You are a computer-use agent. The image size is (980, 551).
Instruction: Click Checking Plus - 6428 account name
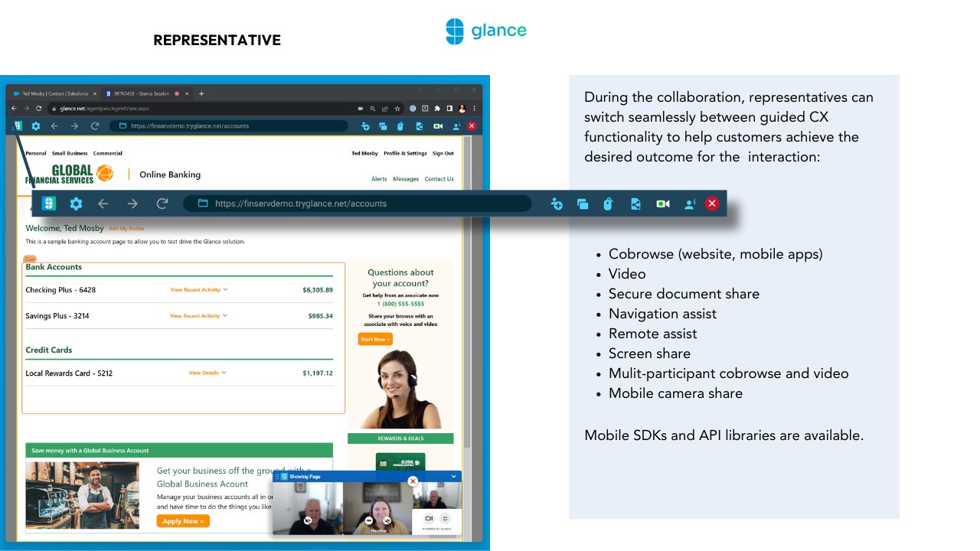point(60,290)
